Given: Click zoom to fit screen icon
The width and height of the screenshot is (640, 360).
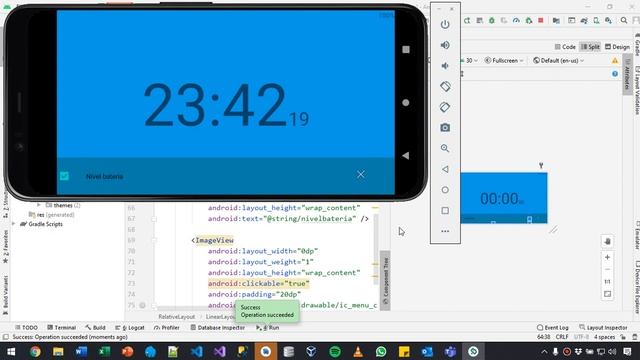Looking at the screenshot, I should [607, 294].
